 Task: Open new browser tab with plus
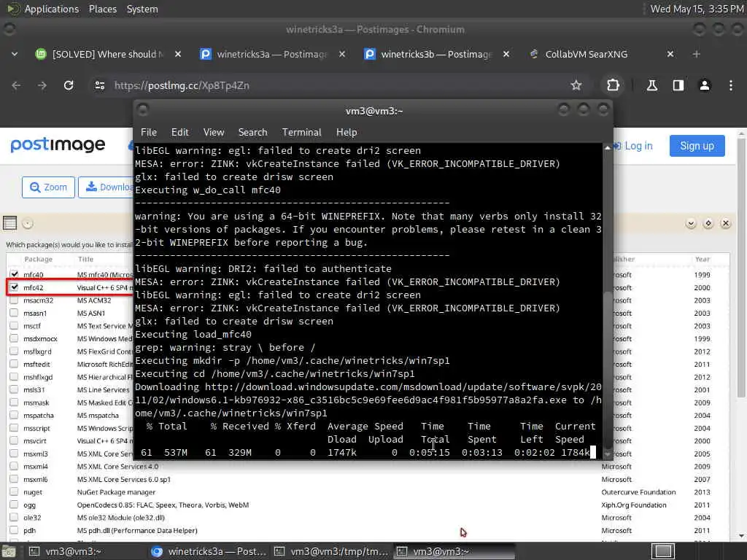pos(696,54)
